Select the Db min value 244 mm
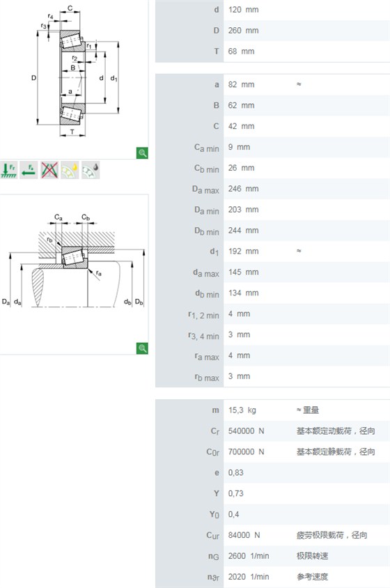390x588 pixels. 243,230
